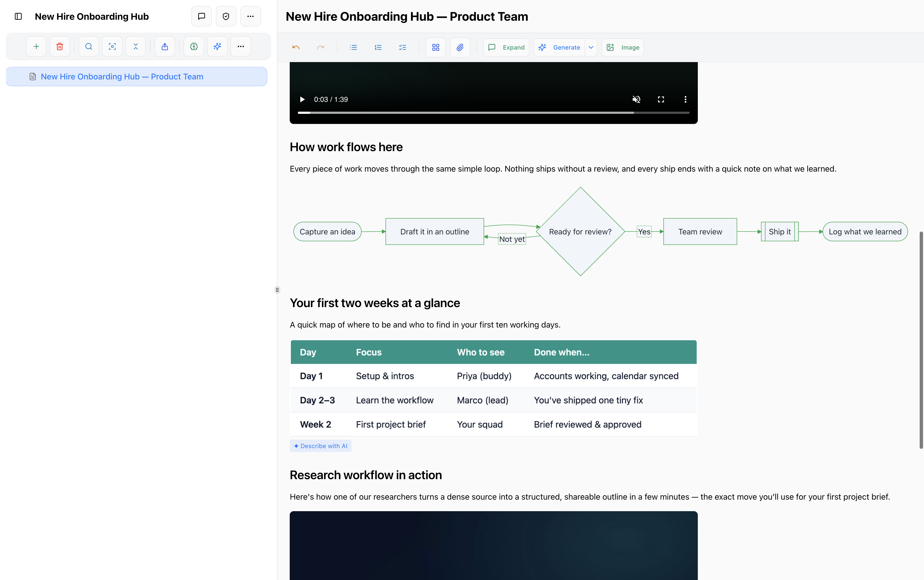Screen dimensions: 924x580
Task: Play the video at 0:03
Action: coord(302,99)
